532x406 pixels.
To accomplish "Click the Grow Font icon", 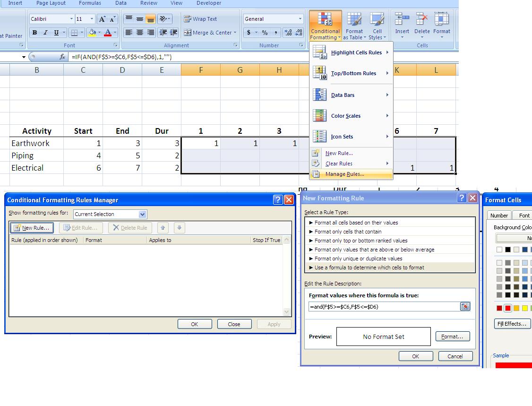I will (x=102, y=19).
